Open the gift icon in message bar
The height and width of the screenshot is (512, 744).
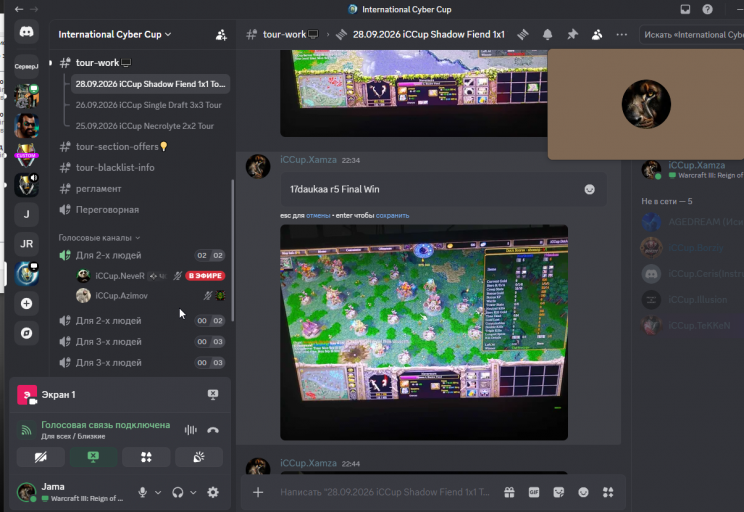tap(509, 492)
